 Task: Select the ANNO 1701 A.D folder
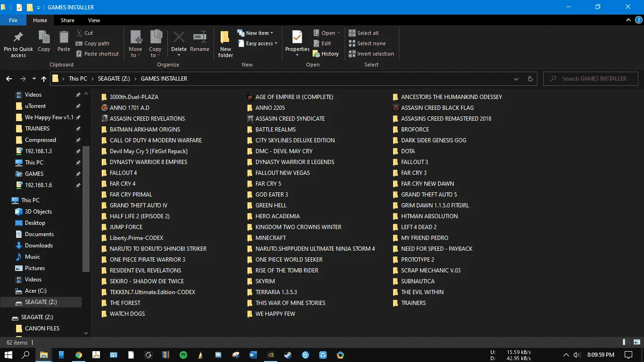click(x=129, y=108)
